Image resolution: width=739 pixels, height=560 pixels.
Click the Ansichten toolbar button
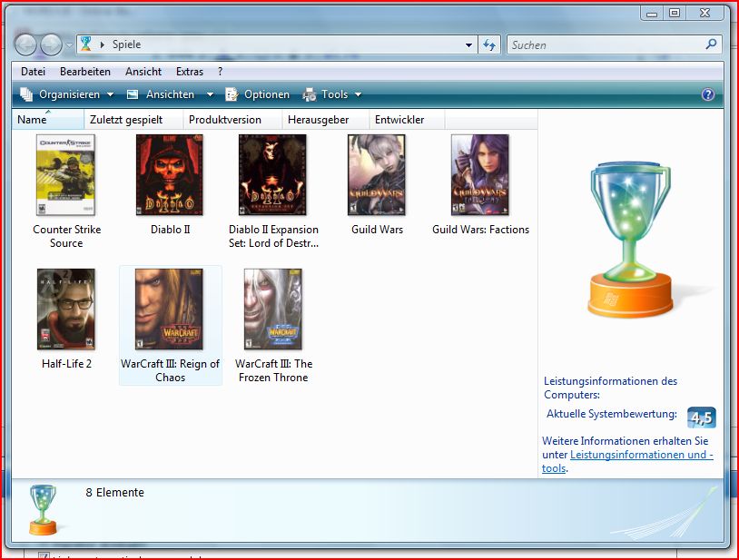(161, 94)
